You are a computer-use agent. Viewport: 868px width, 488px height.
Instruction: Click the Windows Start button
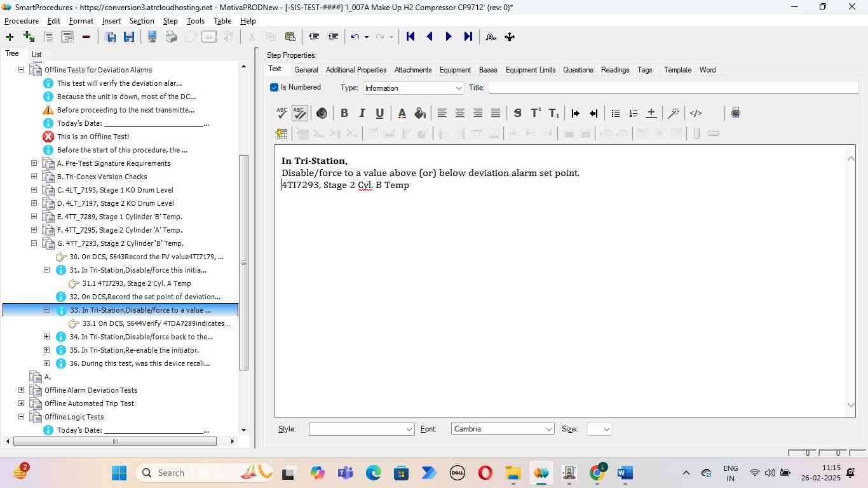pos(119,473)
